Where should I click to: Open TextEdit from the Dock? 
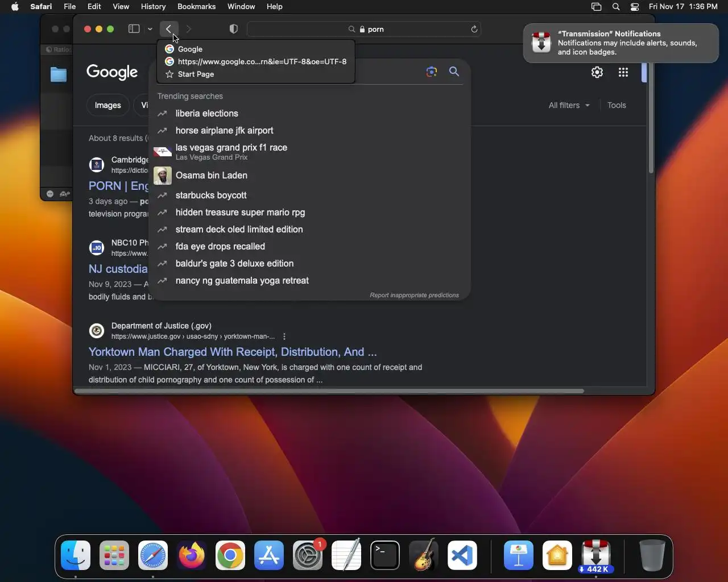click(346, 555)
